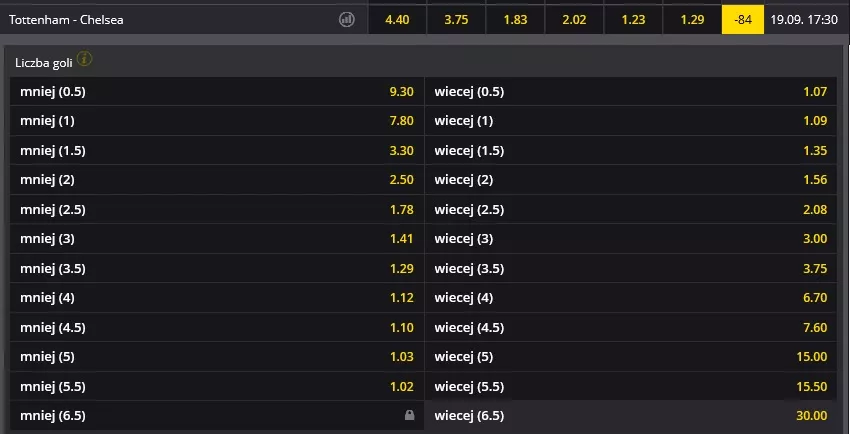
Task: Pick wiecej (2.5) at 2.08
Action: (631, 210)
